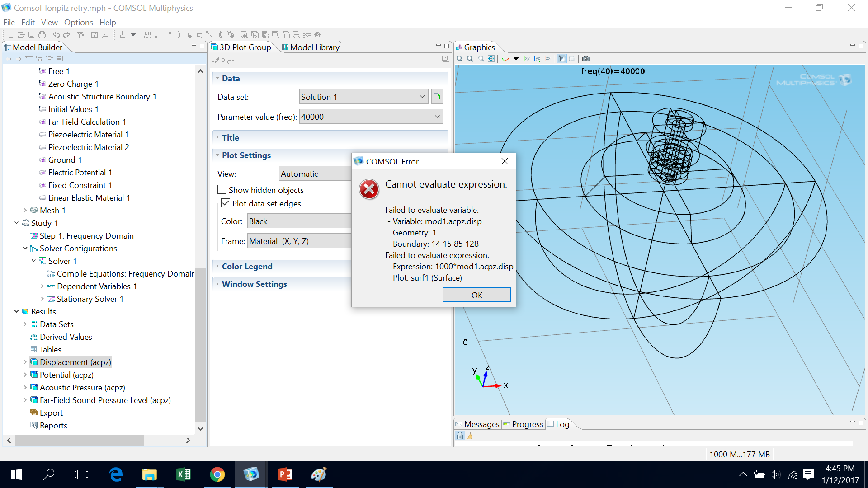The height and width of the screenshot is (488, 868).
Task: Open the Progress tab
Action: coord(524,424)
